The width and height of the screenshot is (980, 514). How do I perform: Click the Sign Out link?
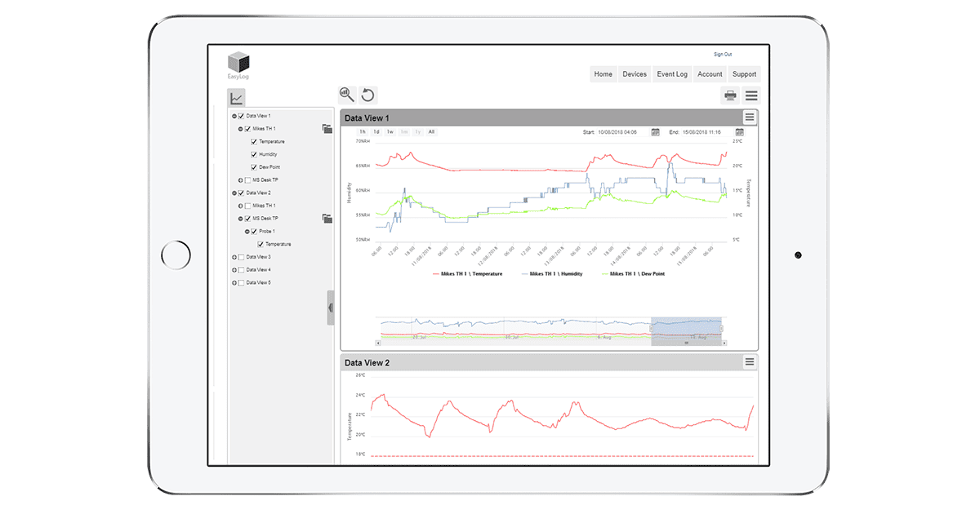pos(723,55)
